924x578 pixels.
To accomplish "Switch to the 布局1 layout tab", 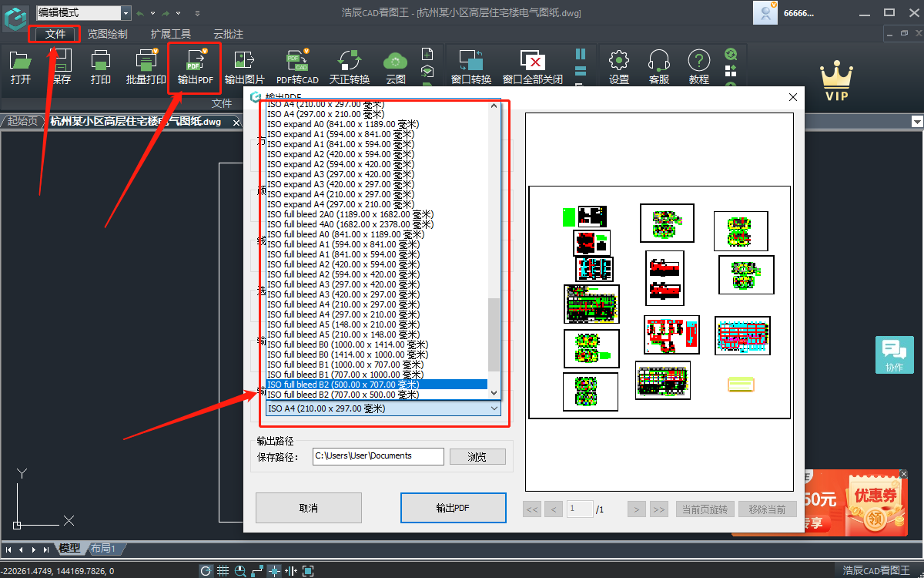I will coord(103,549).
